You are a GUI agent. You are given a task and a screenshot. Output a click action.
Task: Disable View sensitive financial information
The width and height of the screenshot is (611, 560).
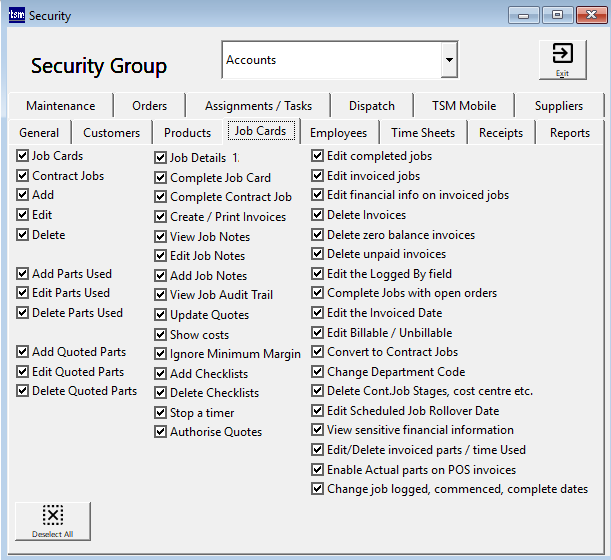pos(318,430)
